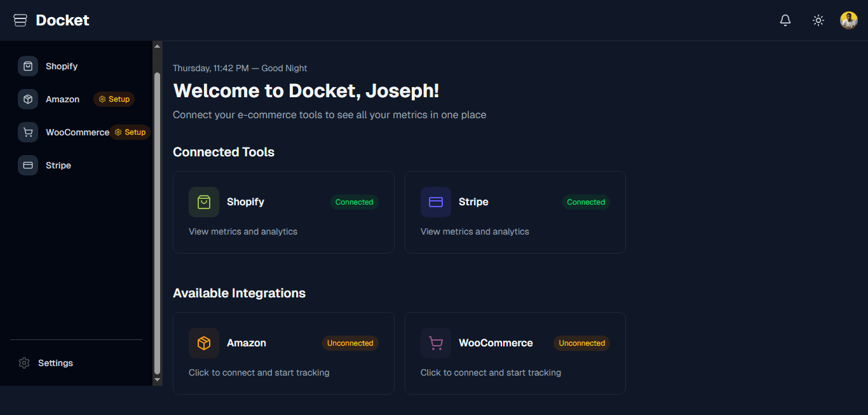Open Settings from the bottom sidebar
The image size is (868, 415).
tap(55, 363)
